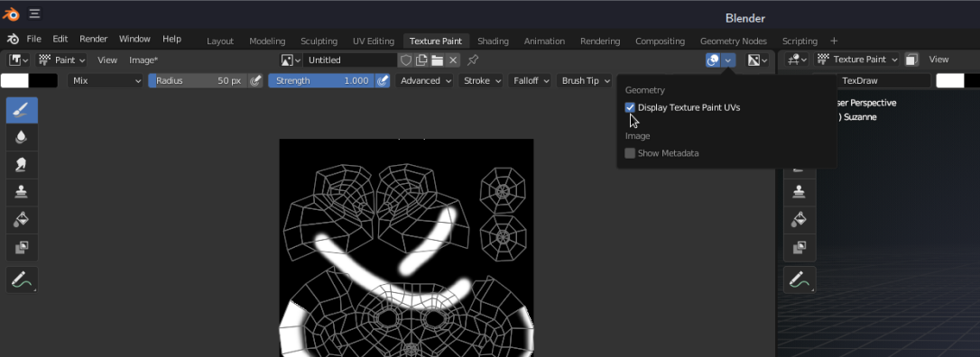Switch to the Compositing workspace tab
980x357 pixels.
pyautogui.click(x=660, y=41)
